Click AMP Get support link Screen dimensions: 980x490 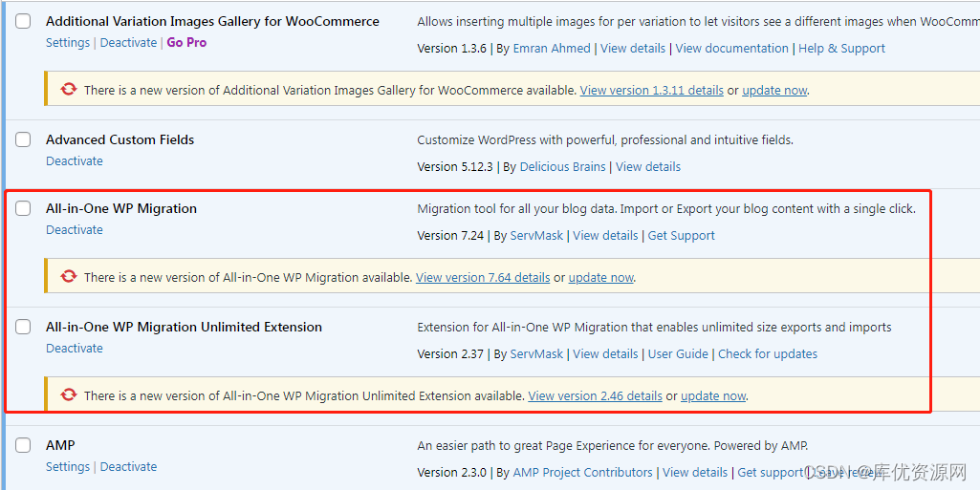pyautogui.click(x=770, y=473)
